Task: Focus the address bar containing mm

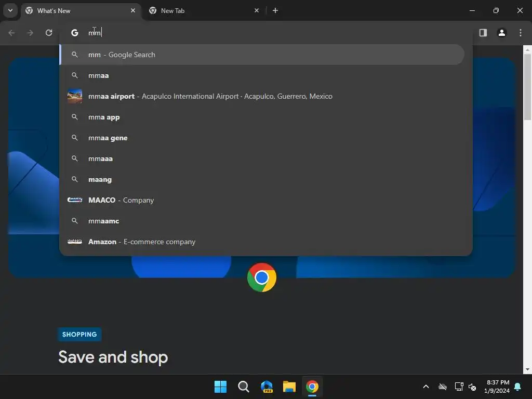Action: [265, 33]
